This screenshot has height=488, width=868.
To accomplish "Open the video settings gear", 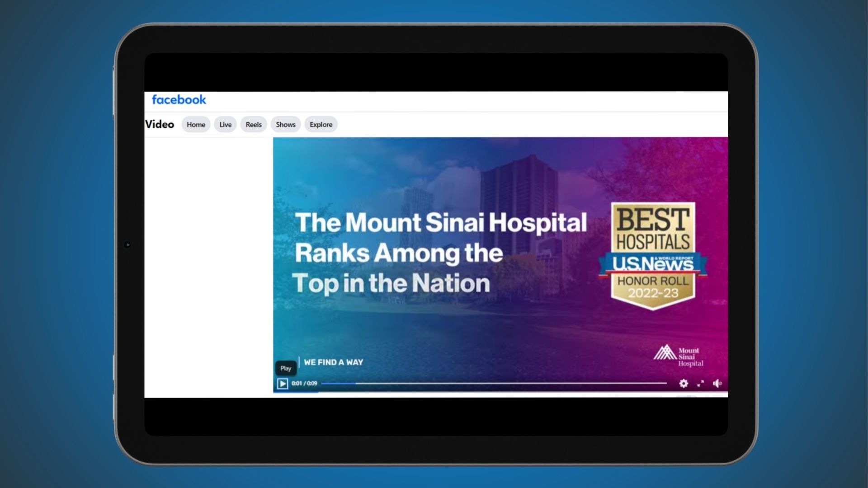I will click(x=684, y=384).
